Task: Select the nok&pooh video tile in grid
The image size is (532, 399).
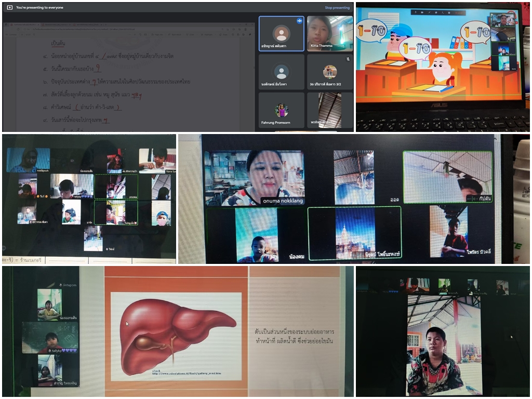Action: pos(28,160)
